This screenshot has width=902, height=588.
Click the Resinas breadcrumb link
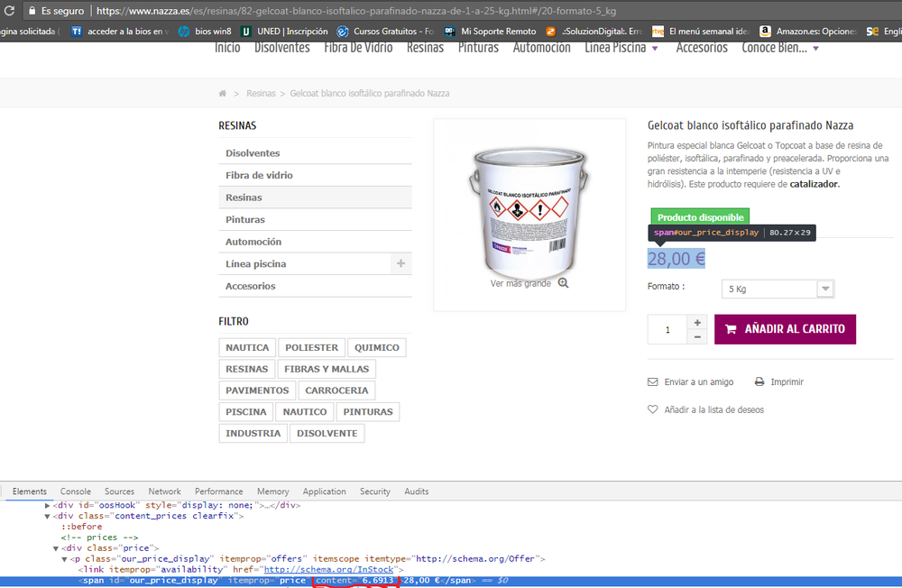[261, 93]
